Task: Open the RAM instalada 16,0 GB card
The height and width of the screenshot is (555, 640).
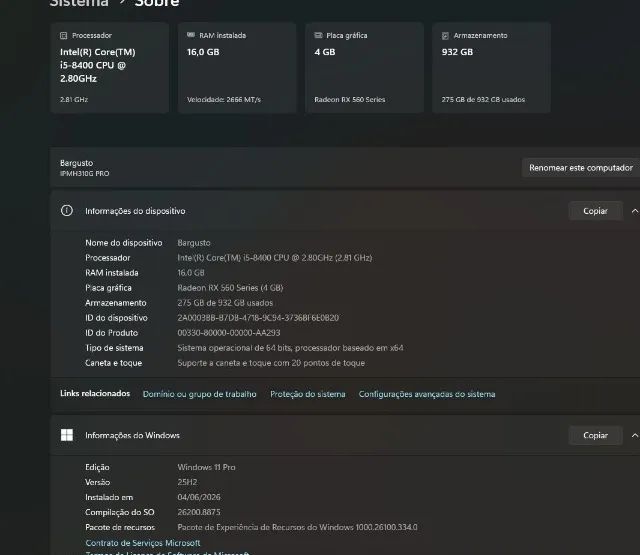Action: (x=237, y=68)
